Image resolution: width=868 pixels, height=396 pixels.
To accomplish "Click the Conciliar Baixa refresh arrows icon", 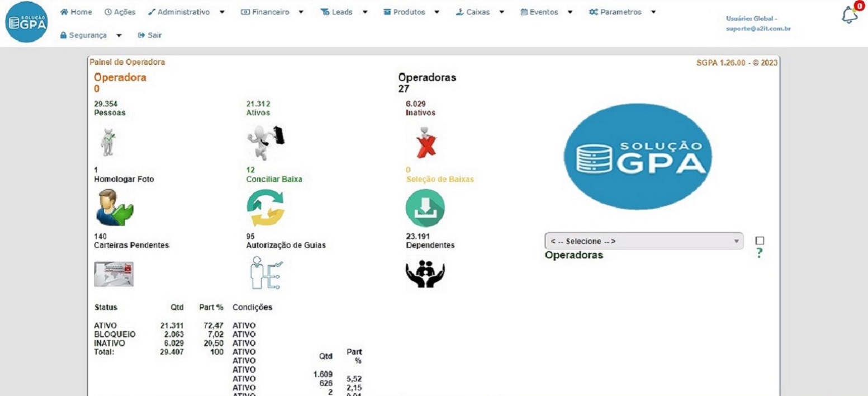I will [x=265, y=208].
